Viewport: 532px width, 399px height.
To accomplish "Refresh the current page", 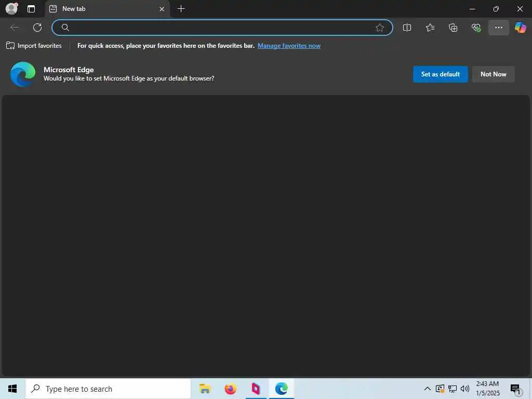I will (x=37, y=28).
